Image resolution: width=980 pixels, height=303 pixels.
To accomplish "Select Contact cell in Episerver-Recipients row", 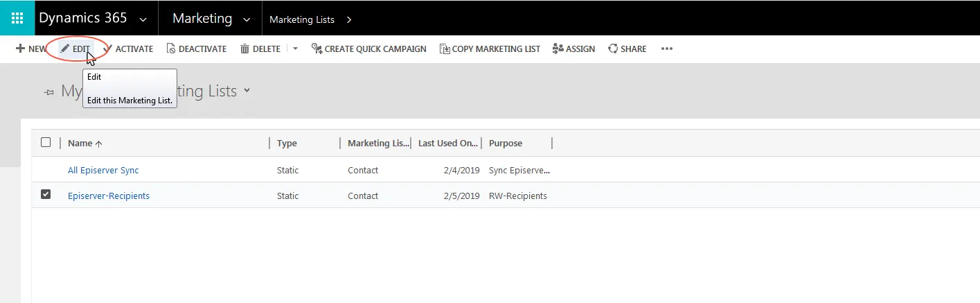I will [363, 196].
